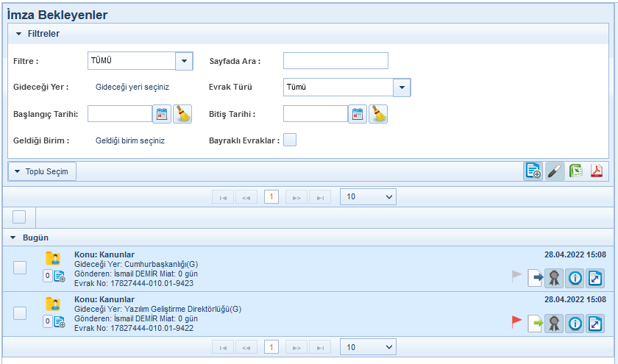The height and width of the screenshot is (364, 618).
Task: Tick the checkbox for Cumhurbaşkanlığı document
Action: click(21, 268)
